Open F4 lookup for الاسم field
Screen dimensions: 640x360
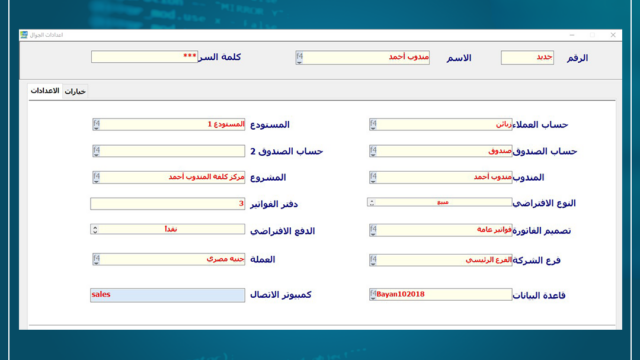(x=299, y=58)
